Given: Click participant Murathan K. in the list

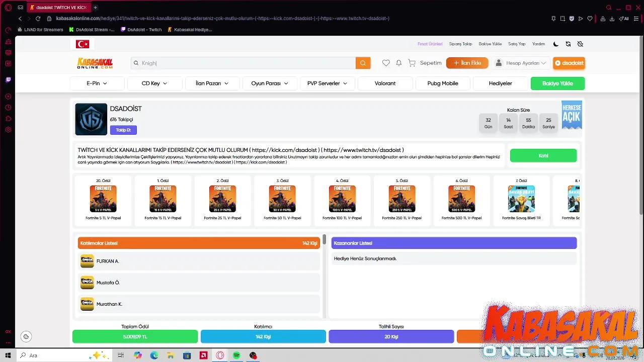Looking at the screenshot, I should point(199,304).
